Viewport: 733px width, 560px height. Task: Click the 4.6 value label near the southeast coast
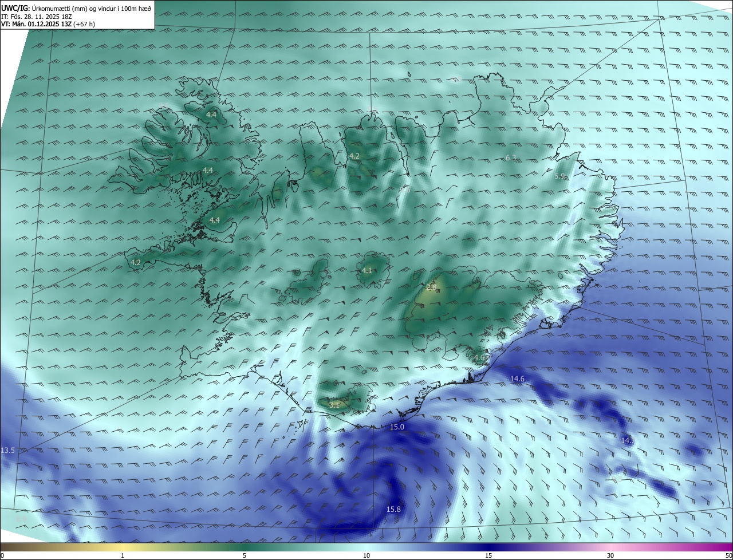479,357
